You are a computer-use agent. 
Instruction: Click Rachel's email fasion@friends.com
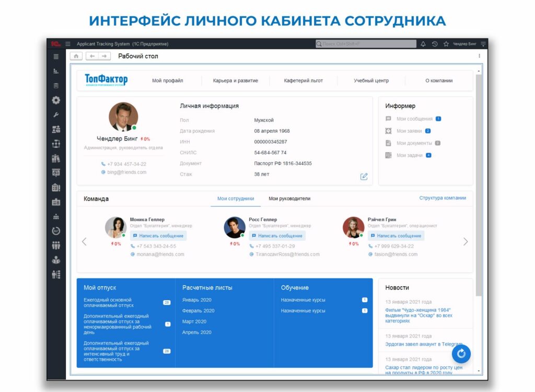coord(396,254)
